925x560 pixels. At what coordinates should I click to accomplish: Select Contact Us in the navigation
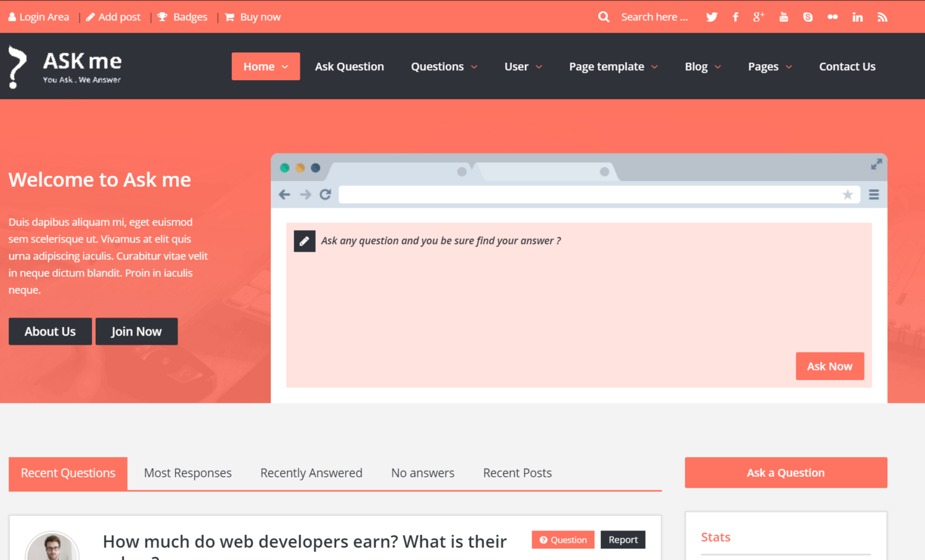tap(847, 66)
